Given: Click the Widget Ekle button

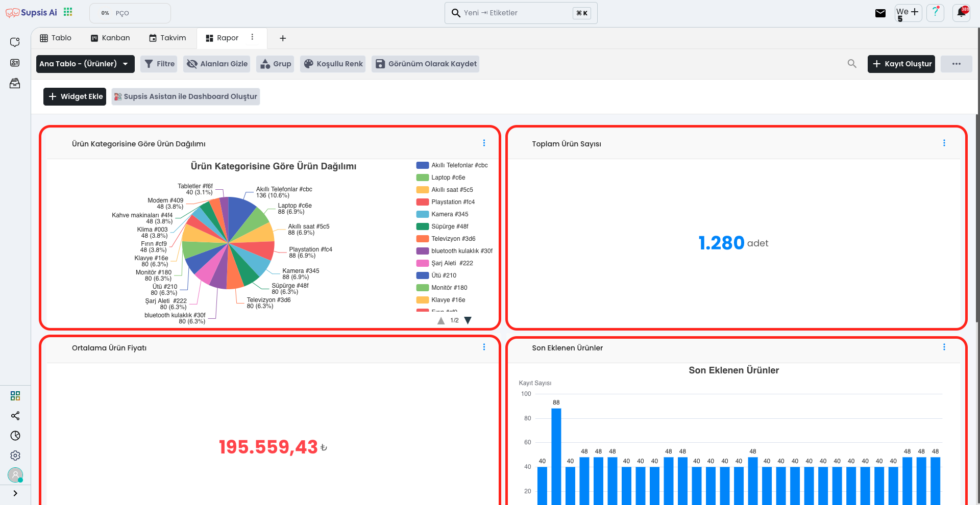Looking at the screenshot, I should [x=75, y=96].
